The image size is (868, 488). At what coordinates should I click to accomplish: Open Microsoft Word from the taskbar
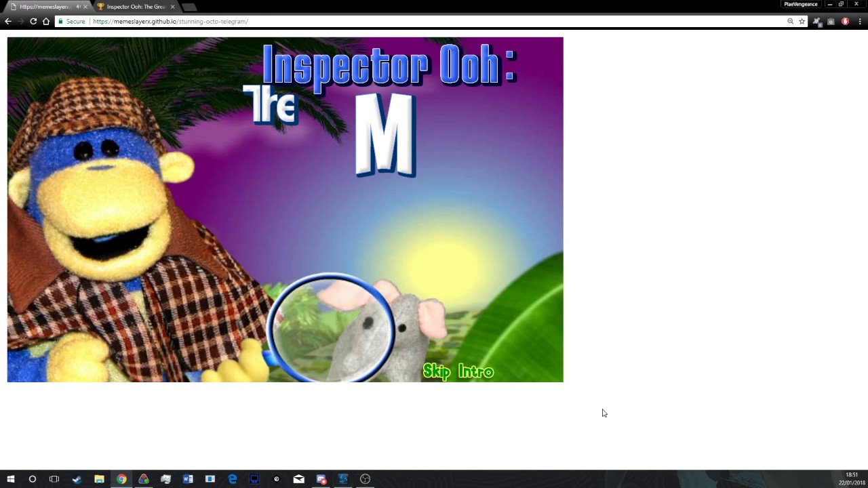coord(188,479)
